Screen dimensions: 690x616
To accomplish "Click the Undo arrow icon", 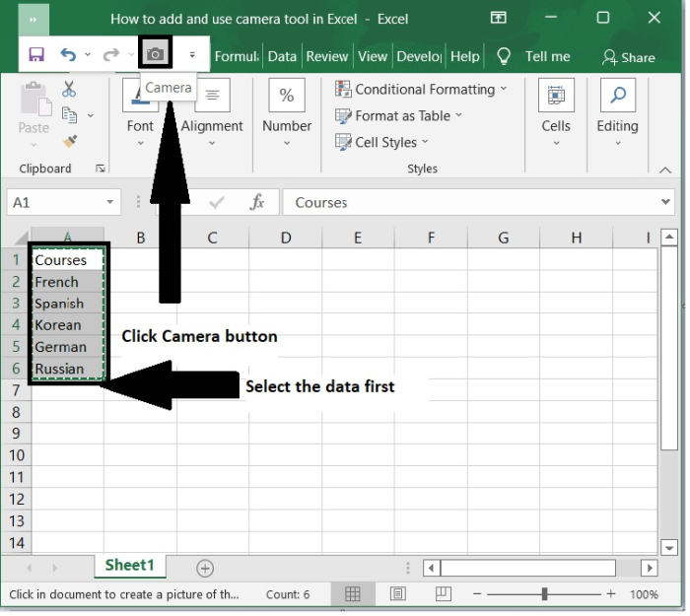I will pos(68,56).
